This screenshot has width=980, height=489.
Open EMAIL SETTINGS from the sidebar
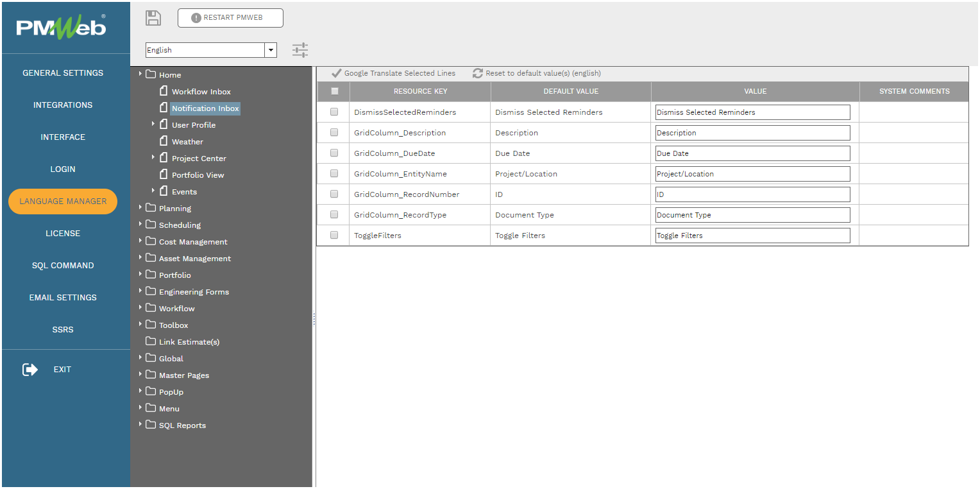(62, 297)
